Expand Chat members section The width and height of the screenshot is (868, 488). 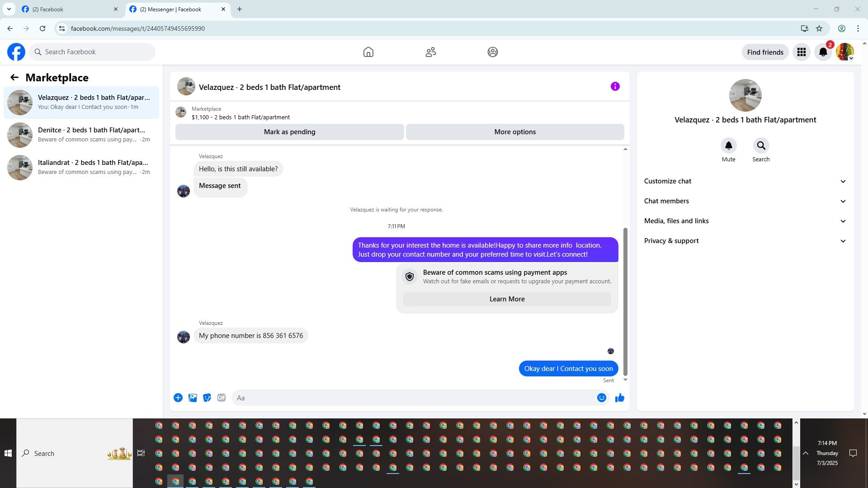pos(745,201)
